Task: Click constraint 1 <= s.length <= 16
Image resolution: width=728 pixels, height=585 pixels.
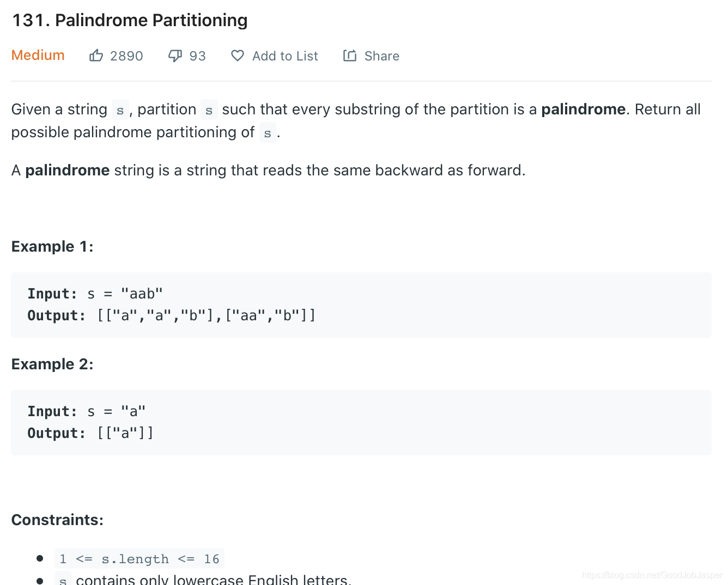Action: pos(139,559)
